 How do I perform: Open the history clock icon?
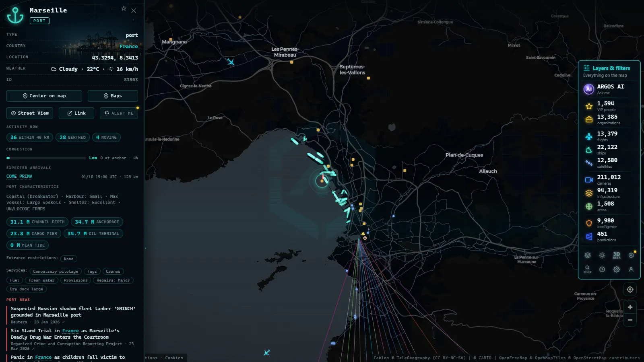click(x=602, y=269)
